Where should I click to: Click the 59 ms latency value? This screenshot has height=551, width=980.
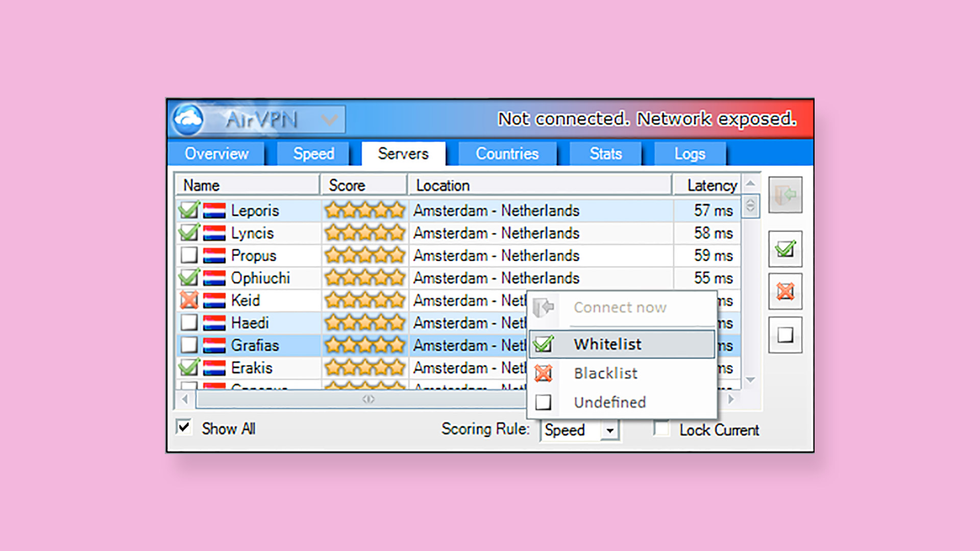click(x=713, y=255)
